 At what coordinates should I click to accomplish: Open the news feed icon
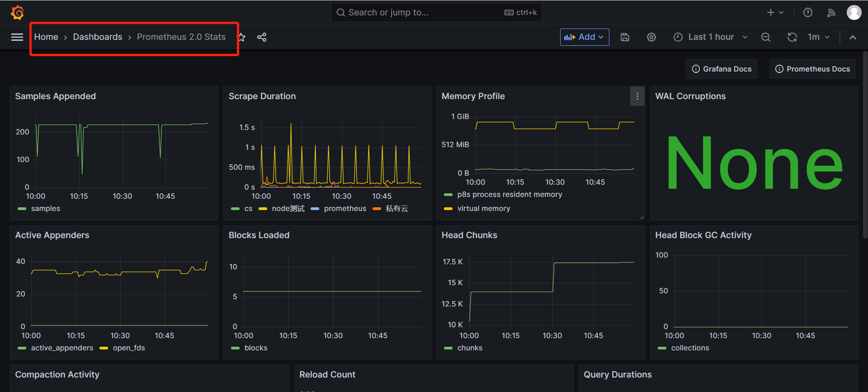tap(831, 13)
